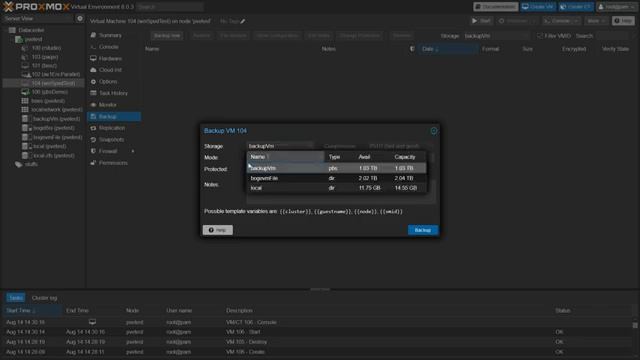Image resolution: width=640 pixels, height=360 pixels.
Task: Click the Permissions unlock icon
Action: (93, 163)
